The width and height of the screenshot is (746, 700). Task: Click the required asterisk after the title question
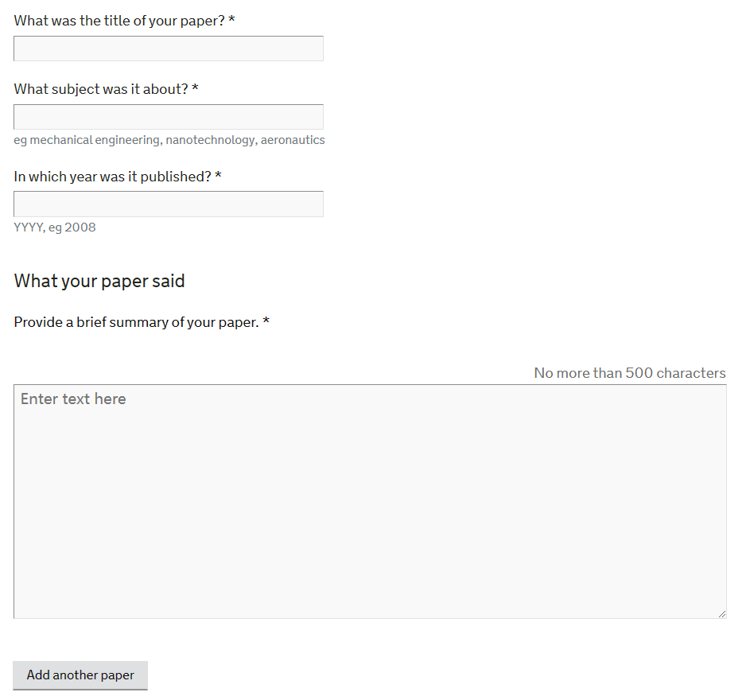point(231,20)
